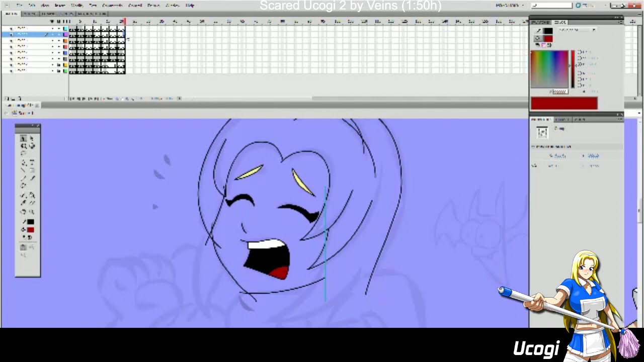
Task: Select the Zoom magnifier tool
Action: click(x=32, y=212)
